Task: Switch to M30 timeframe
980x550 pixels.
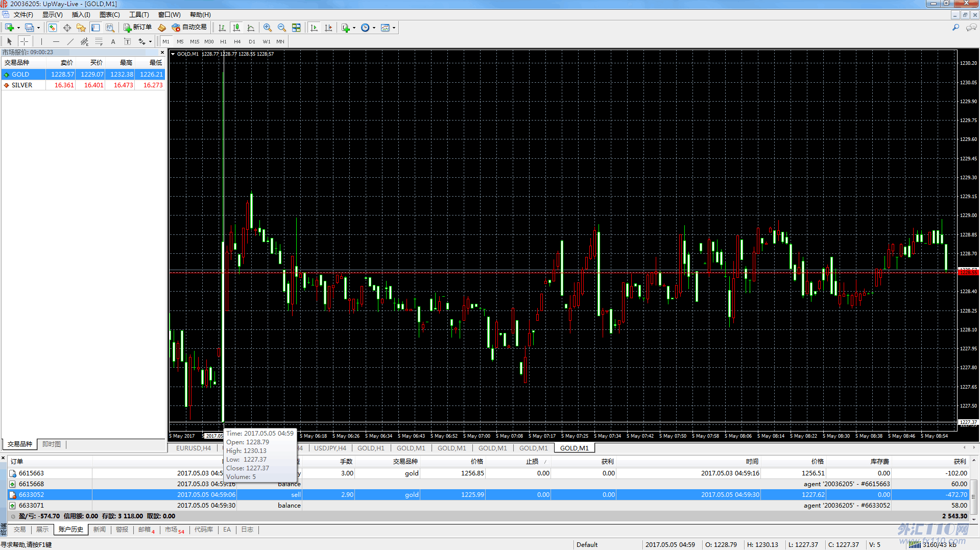Action: [209, 41]
